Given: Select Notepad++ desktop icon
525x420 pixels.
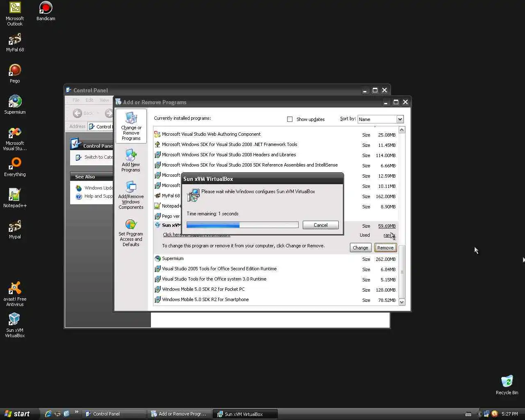Looking at the screenshot, I should (15, 198).
